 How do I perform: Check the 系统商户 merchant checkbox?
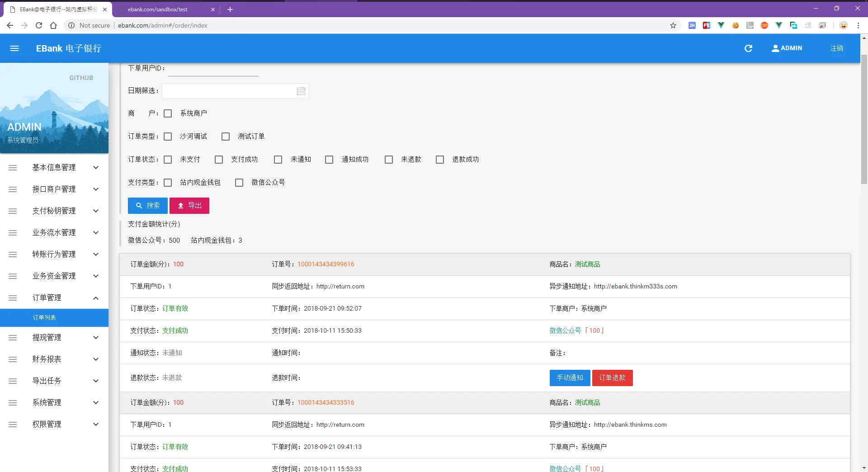coord(168,113)
